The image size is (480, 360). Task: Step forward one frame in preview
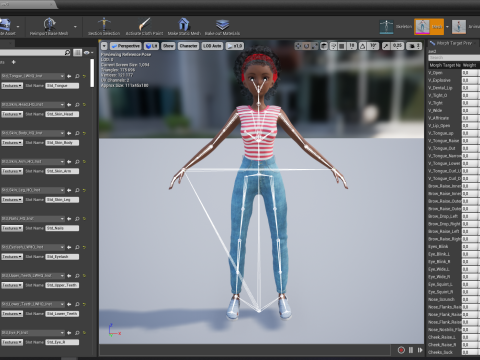pos(420,350)
